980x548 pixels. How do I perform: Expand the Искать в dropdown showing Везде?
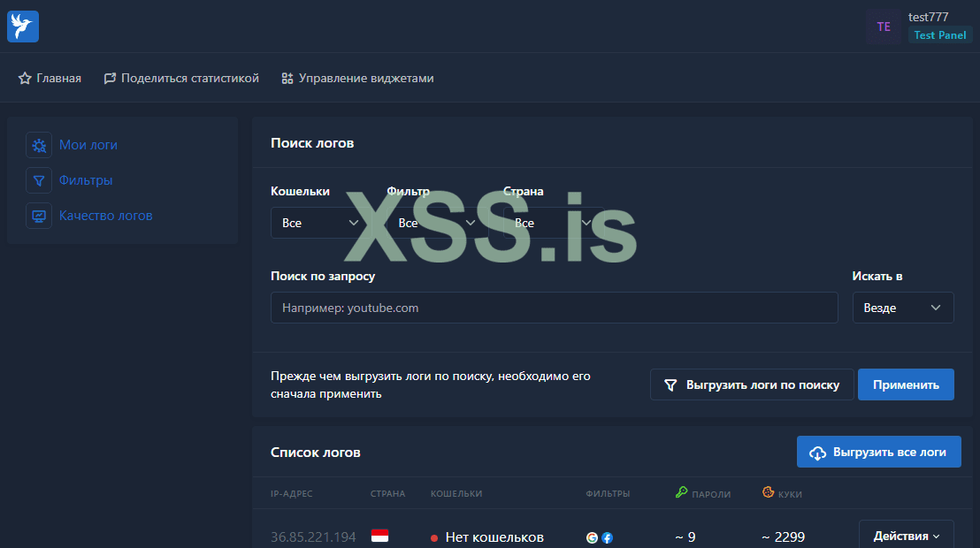pyautogui.click(x=903, y=308)
